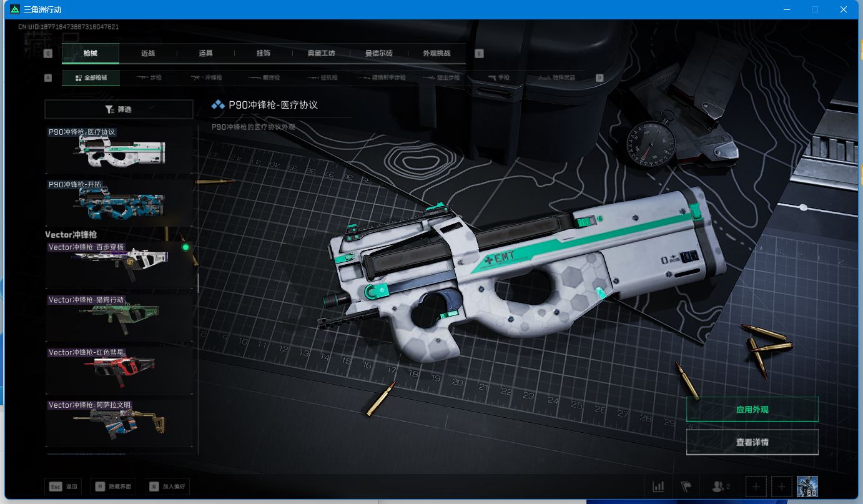
Task: Switch to the 近战 melee tab
Action: point(148,54)
